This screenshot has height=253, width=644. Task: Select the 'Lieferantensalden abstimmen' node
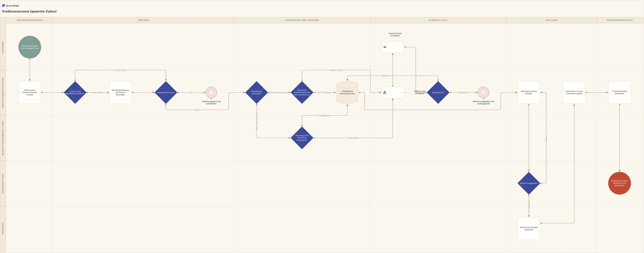[620, 92]
